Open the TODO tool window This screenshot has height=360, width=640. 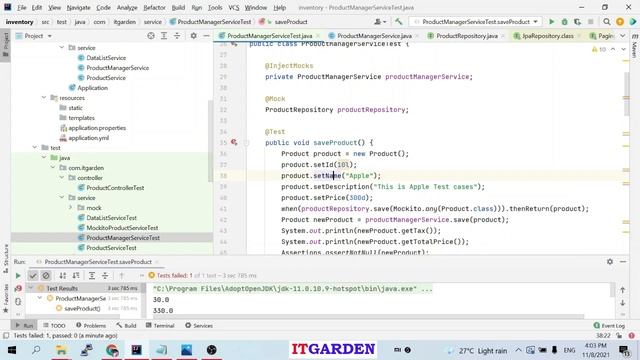[54, 325]
